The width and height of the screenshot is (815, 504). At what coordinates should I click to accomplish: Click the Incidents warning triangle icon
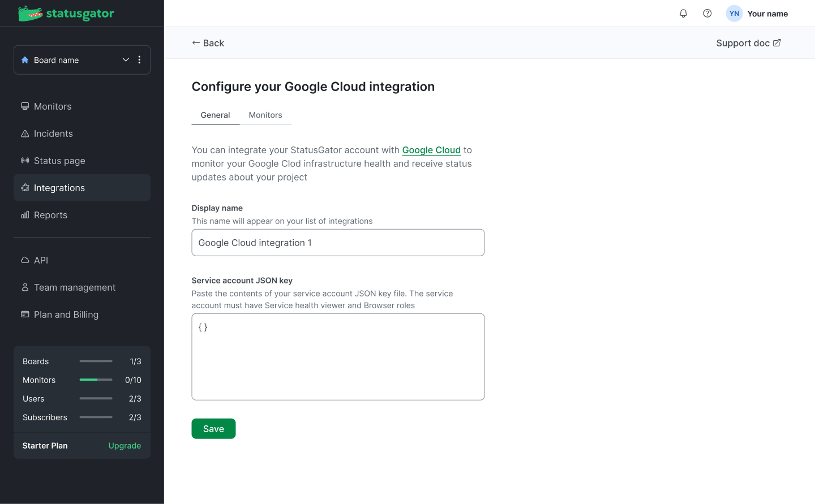[25, 133]
